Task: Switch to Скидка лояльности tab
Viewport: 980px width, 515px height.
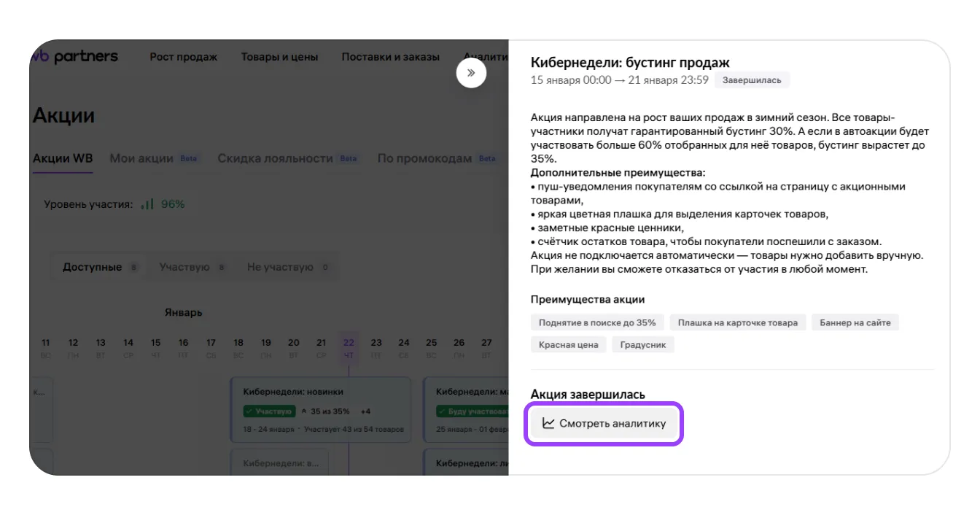Action: coord(275,158)
